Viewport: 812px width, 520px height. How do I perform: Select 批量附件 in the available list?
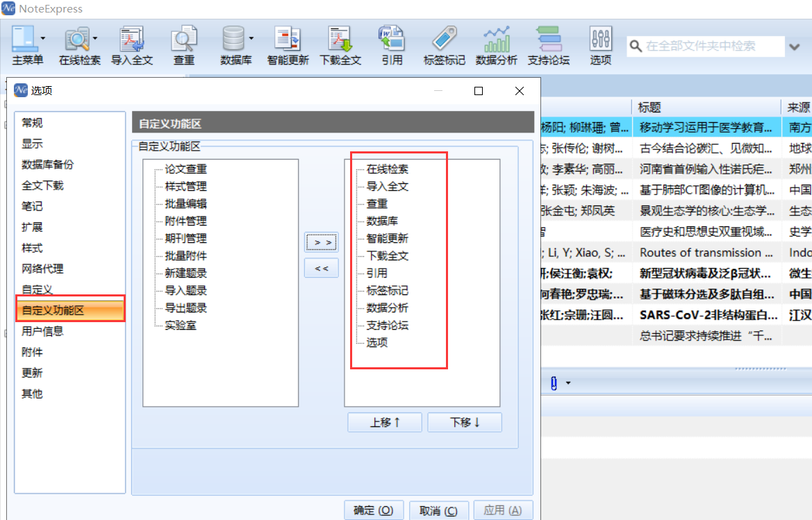(x=185, y=255)
